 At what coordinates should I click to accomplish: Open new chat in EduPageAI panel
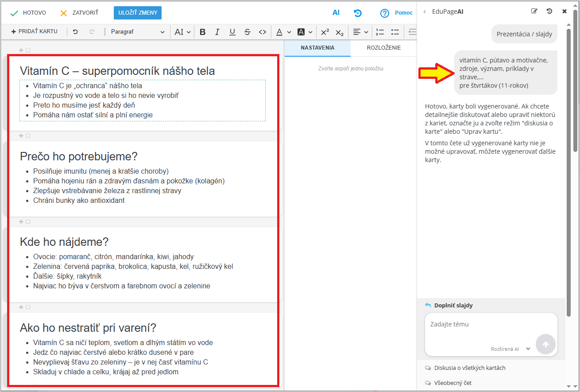pyautogui.click(x=534, y=12)
